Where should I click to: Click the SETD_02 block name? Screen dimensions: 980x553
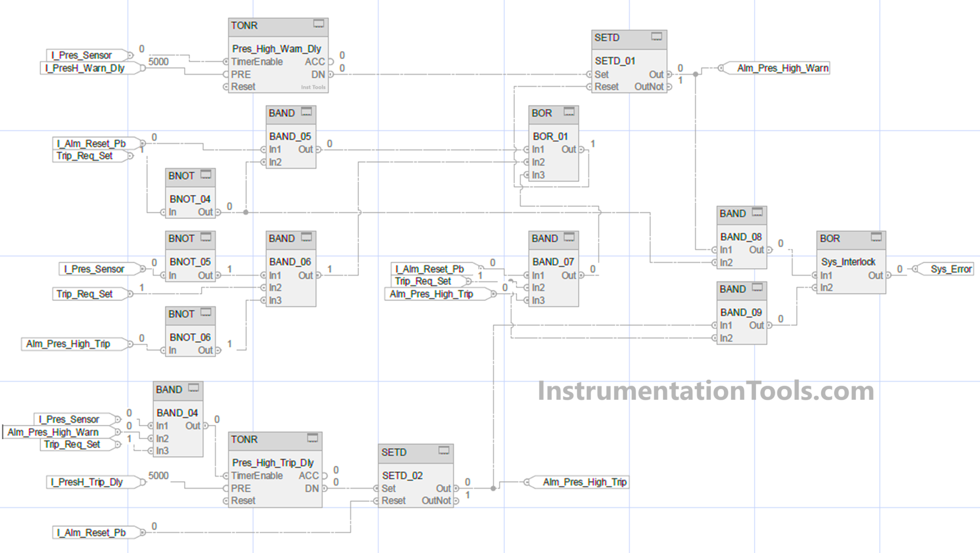click(402, 475)
